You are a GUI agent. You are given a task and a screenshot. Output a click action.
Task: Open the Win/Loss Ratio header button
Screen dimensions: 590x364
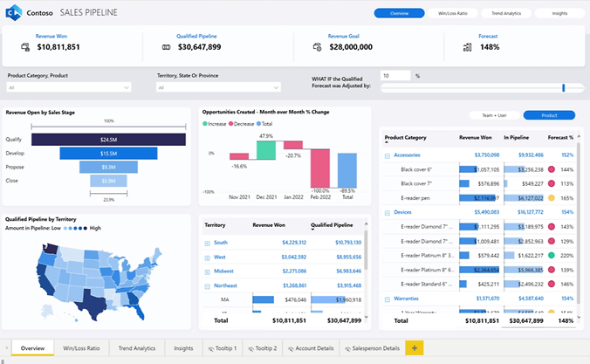point(453,13)
